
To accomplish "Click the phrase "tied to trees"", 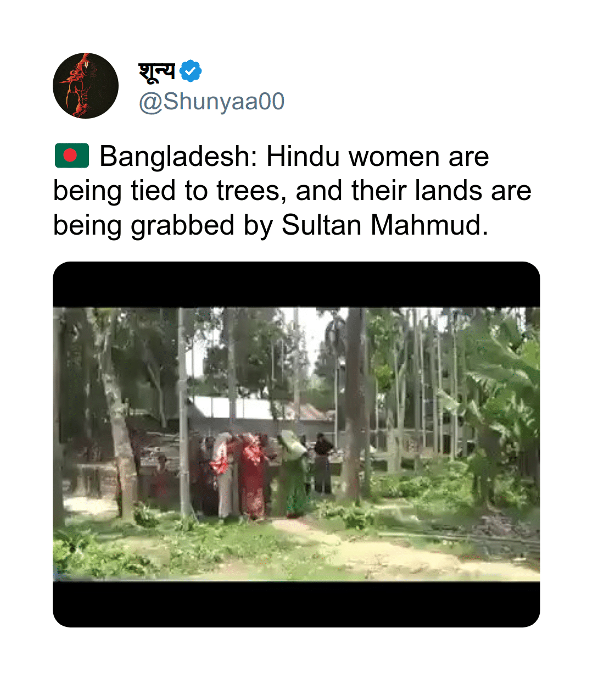I will point(209,191).
